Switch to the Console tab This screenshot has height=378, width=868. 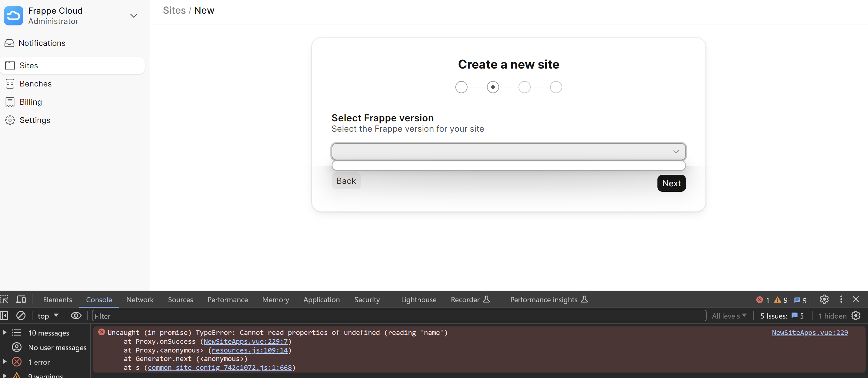tap(99, 299)
